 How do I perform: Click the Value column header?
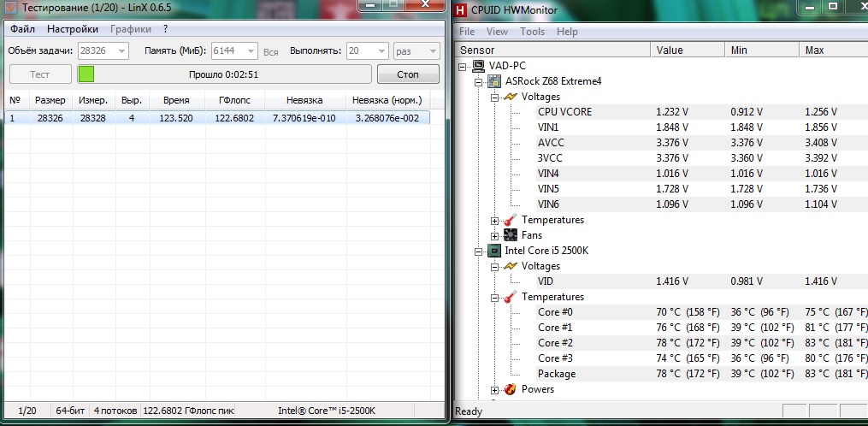click(x=688, y=50)
